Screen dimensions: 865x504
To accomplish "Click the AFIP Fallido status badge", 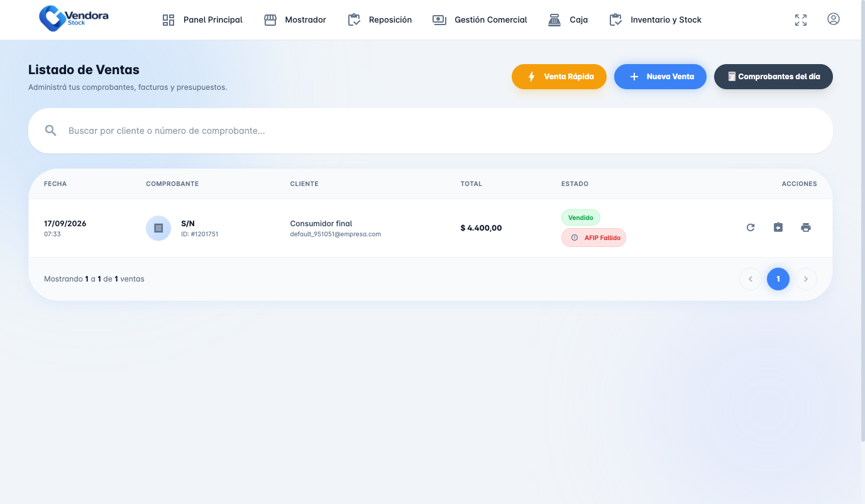I will coord(593,238).
